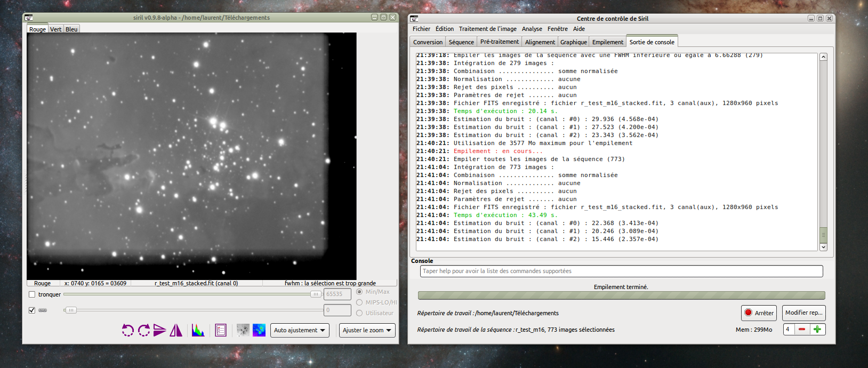Click the 65535 high value field

click(x=337, y=294)
